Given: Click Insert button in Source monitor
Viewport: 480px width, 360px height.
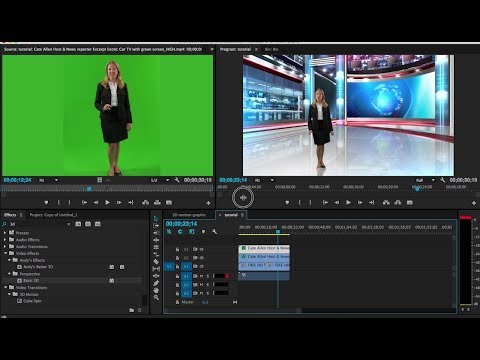Looking at the screenshot, I should click(145, 202).
